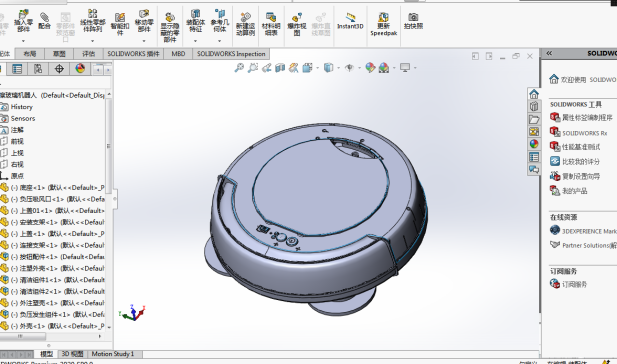Open the Hide/Show Items dropdown arrow
The height and width of the screenshot is (364, 617).
tap(359, 68)
